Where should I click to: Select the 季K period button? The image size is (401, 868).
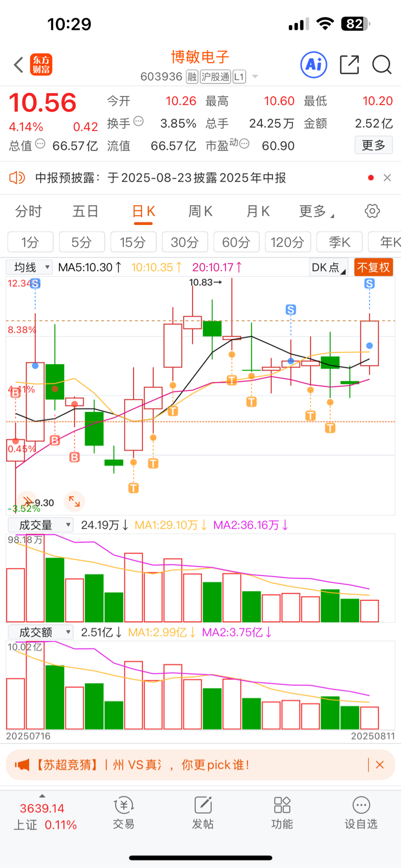click(339, 242)
